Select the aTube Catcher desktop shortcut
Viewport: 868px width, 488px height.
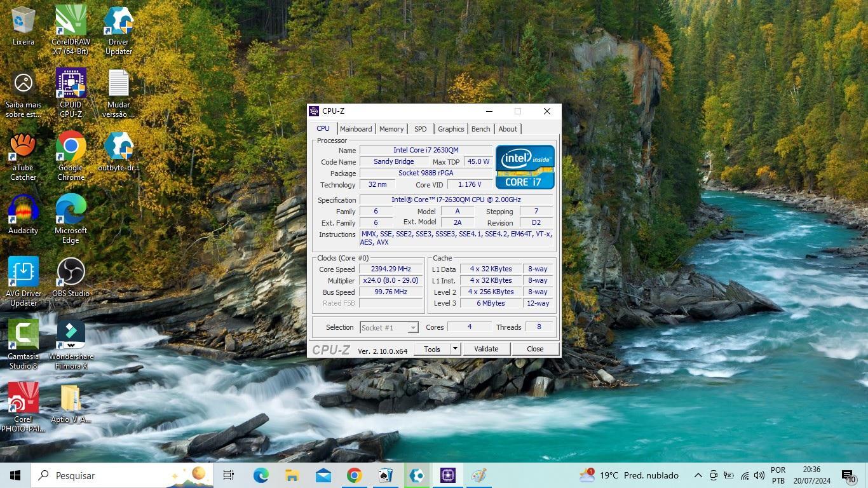pyautogui.click(x=24, y=156)
